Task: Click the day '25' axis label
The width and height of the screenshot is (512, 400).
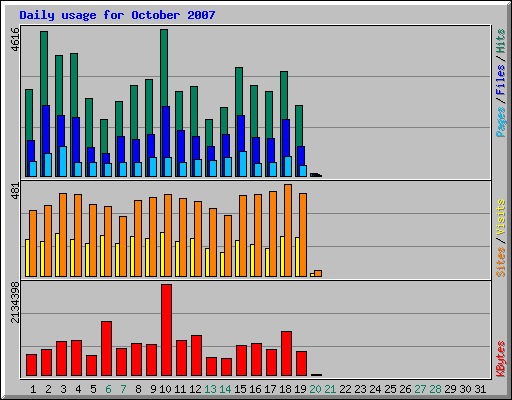Action: pyautogui.click(x=390, y=389)
